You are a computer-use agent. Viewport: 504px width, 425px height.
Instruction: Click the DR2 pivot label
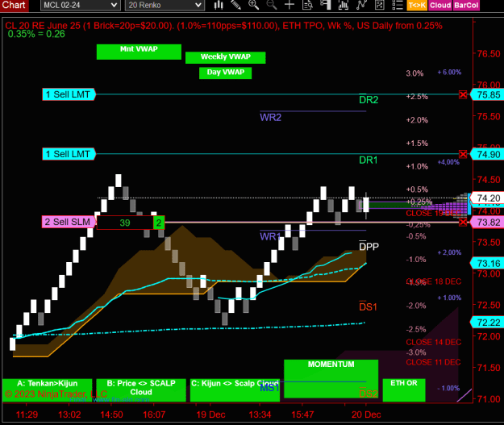pos(369,100)
